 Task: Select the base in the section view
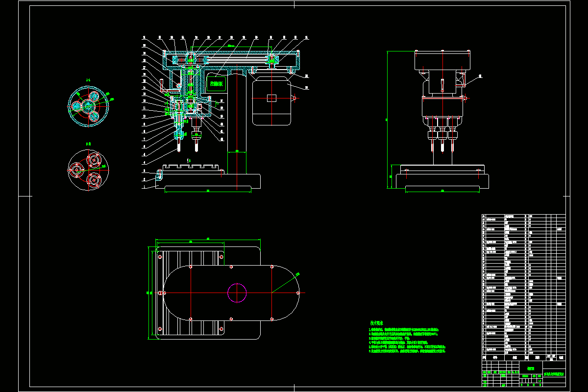208,182
